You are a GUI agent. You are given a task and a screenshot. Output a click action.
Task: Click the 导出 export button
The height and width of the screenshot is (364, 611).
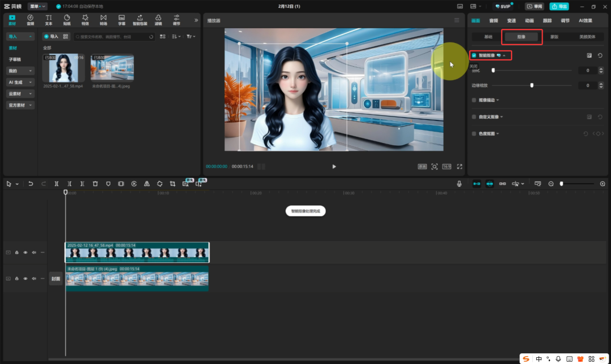click(559, 6)
